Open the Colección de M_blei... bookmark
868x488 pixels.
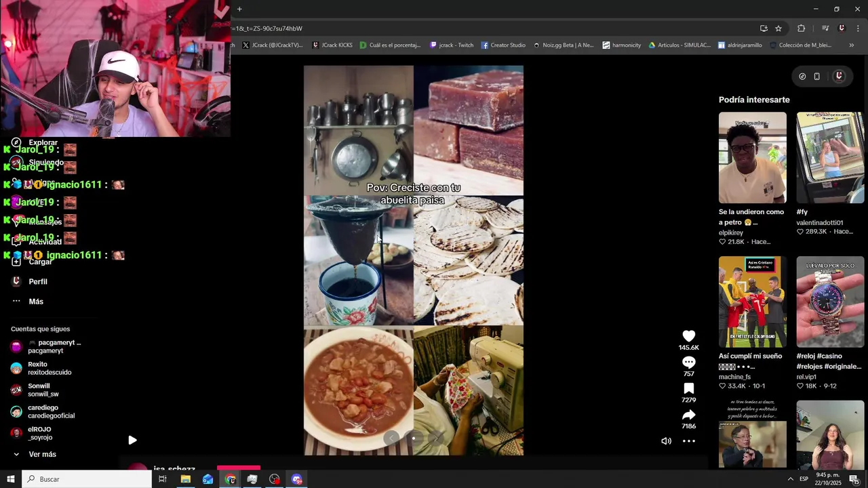[800, 45]
